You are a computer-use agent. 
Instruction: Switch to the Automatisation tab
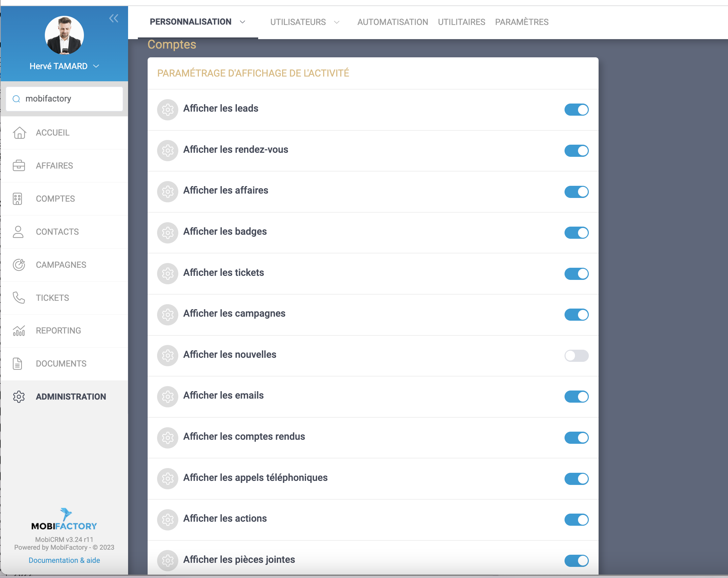[x=392, y=22]
